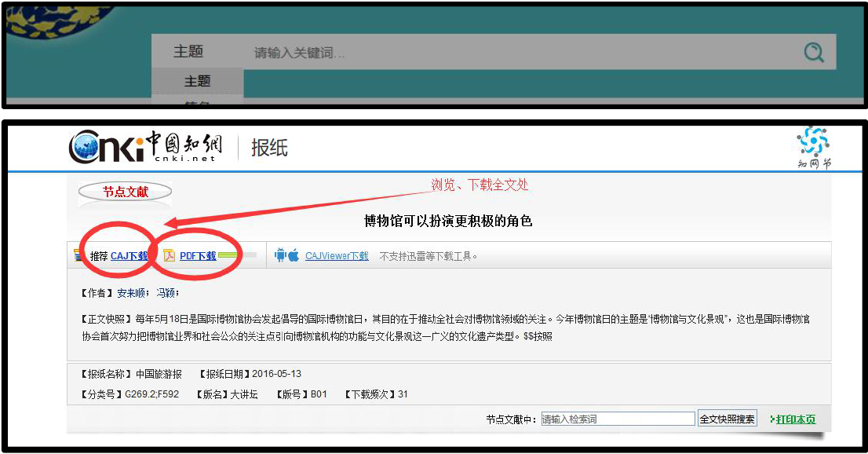Click the CAJ file icon before 推荐

(x=78, y=255)
